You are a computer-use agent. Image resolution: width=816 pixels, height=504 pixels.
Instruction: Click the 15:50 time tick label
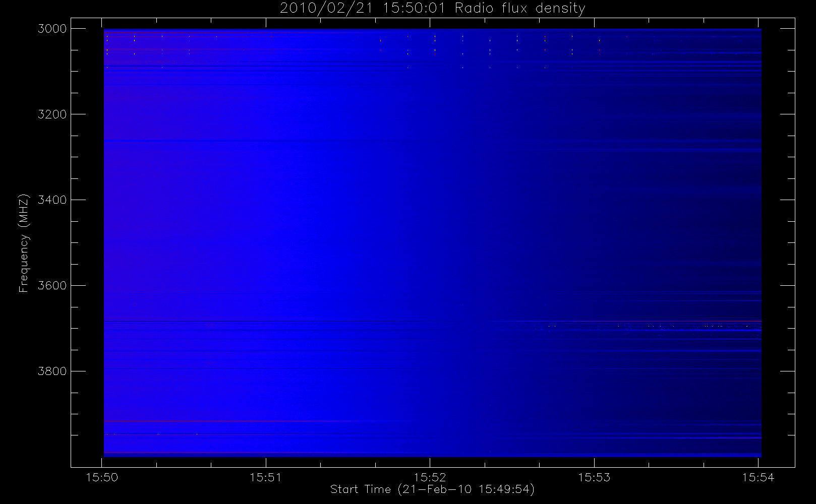point(102,477)
